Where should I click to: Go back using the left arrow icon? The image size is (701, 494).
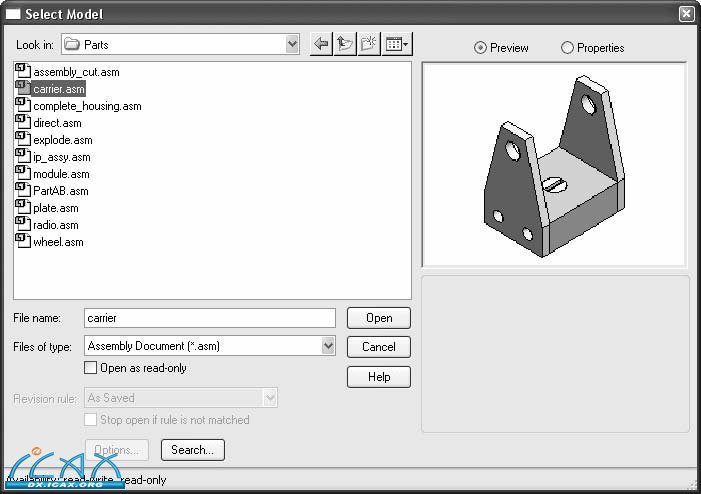(x=321, y=44)
